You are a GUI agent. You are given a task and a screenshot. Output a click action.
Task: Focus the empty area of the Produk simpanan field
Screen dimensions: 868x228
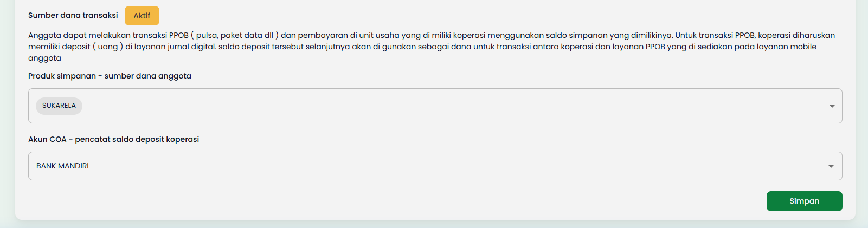point(434,106)
